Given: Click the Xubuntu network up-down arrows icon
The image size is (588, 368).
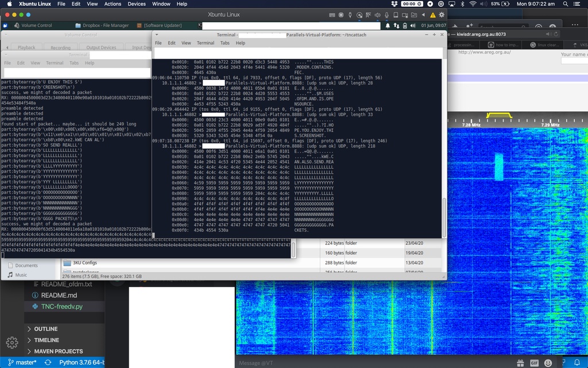Looking at the screenshot, I should [x=396, y=25].
